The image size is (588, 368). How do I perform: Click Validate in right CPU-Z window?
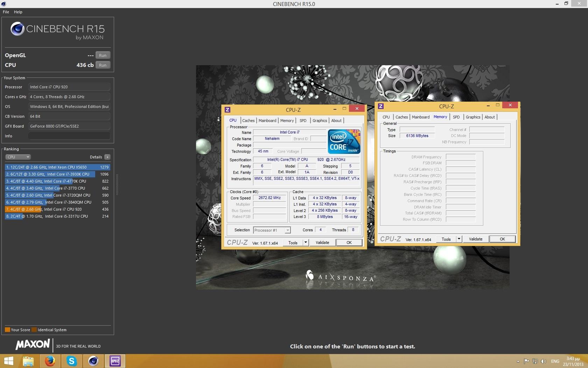(476, 239)
